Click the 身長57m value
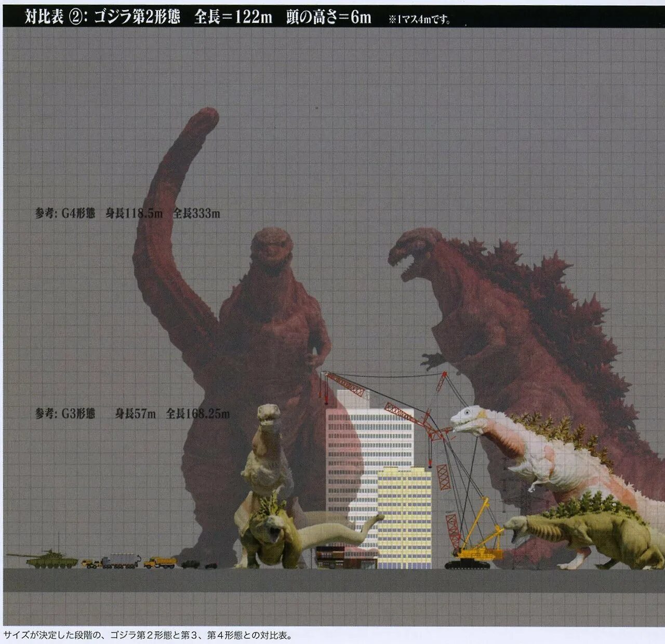The image size is (665, 644). 136,413
